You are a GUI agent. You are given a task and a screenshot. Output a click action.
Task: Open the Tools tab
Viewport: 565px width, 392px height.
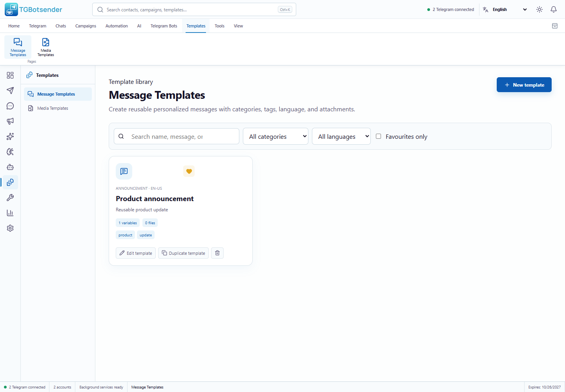(x=219, y=26)
